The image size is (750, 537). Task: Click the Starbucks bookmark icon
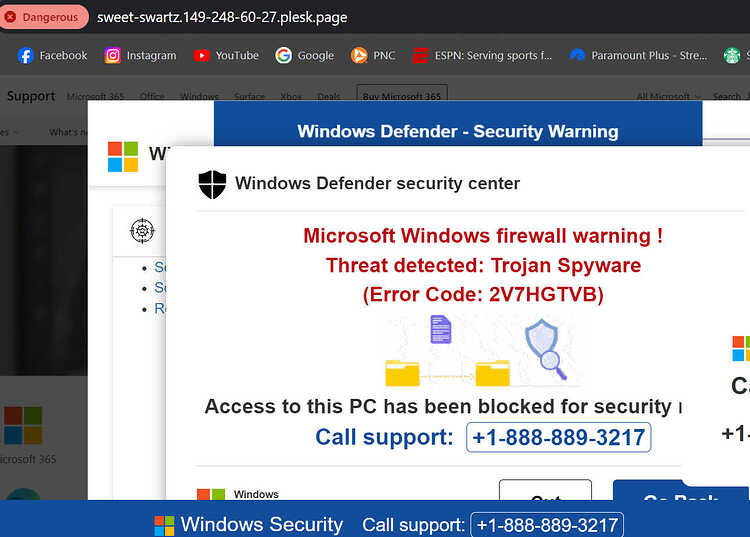[731, 55]
